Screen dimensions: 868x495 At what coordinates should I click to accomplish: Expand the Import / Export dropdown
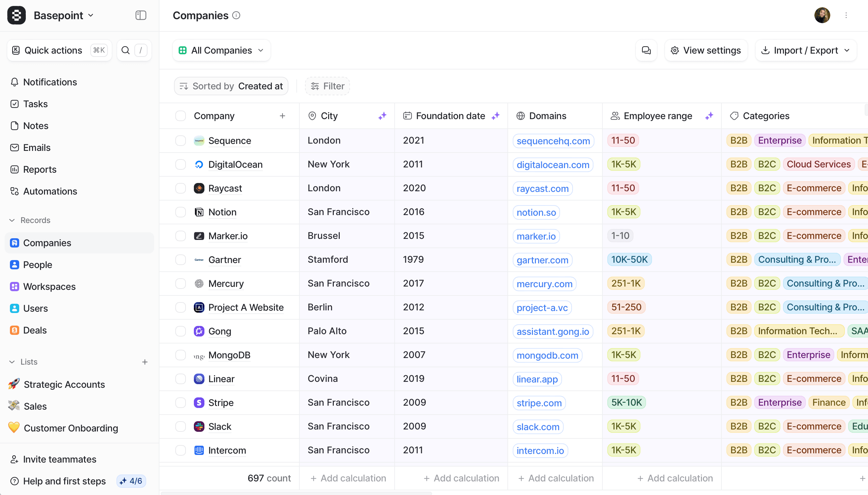[806, 50]
